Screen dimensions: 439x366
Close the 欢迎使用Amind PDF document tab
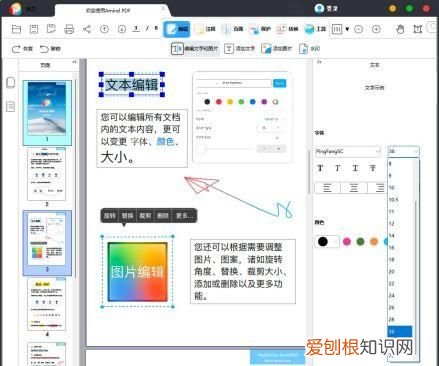coord(163,9)
